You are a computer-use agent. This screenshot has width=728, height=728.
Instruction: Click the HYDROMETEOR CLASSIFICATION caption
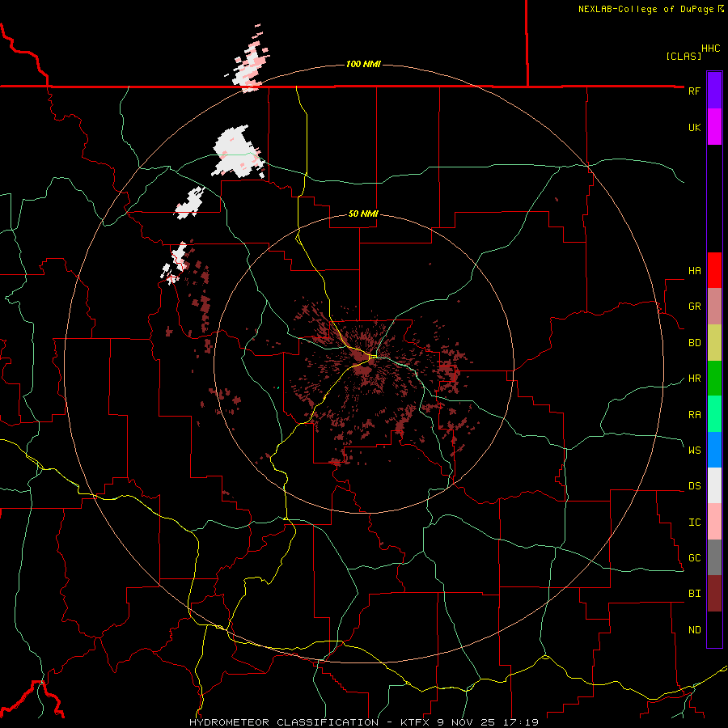pos(284,722)
